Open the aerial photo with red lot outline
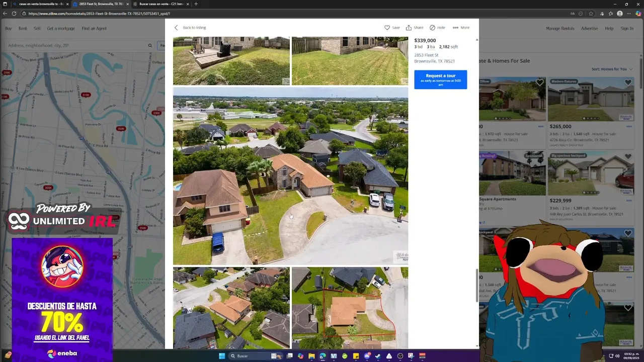644x362 pixels. click(x=350, y=308)
